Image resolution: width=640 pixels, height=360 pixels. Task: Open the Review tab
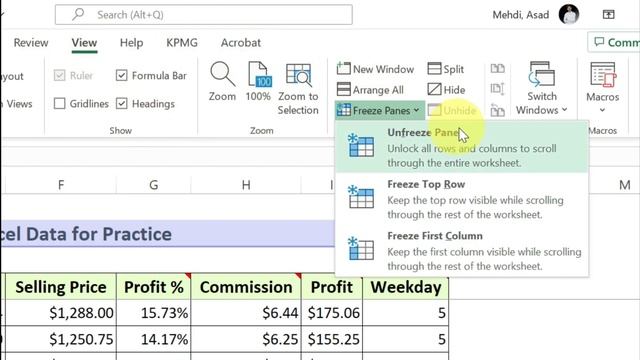coord(31,42)
